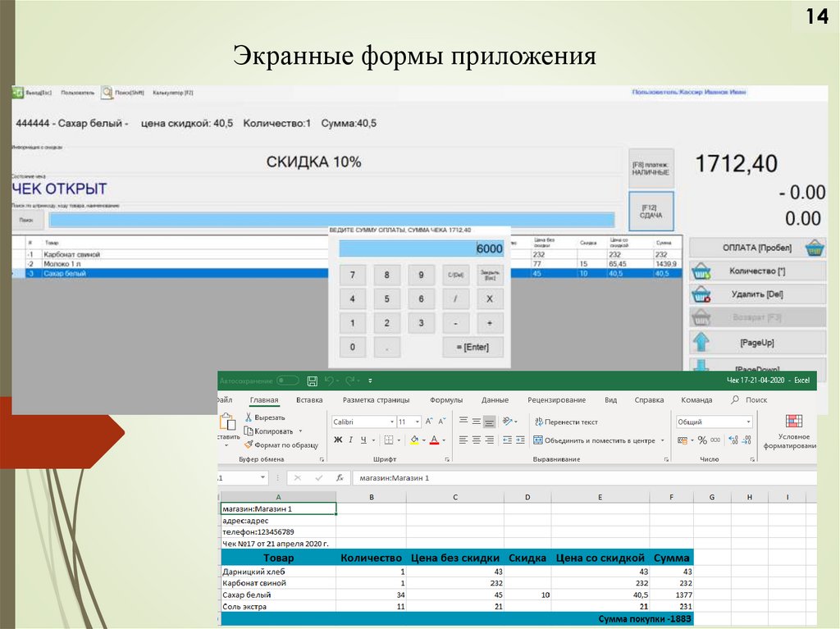Open the font color dropdown arrow
This screenshot has width=840, height=629.
coord(444,440)
